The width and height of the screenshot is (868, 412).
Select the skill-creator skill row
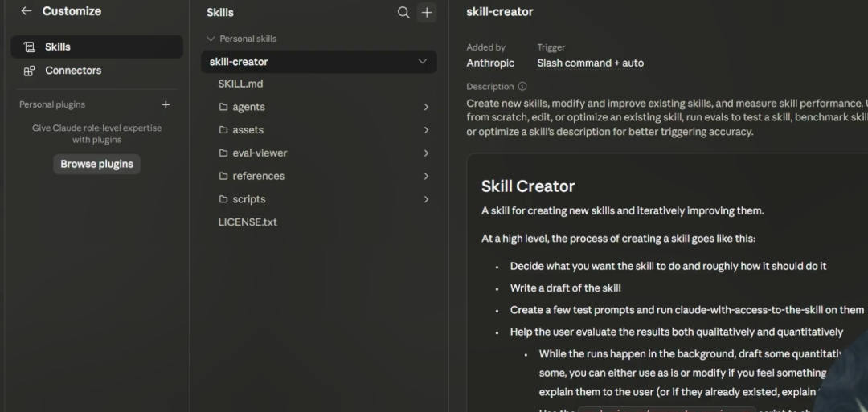point(319,62)
